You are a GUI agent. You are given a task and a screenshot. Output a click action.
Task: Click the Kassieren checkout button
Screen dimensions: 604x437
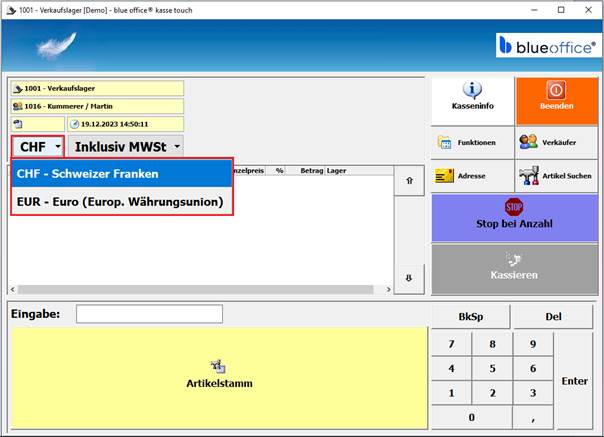(x=514, y=270)
